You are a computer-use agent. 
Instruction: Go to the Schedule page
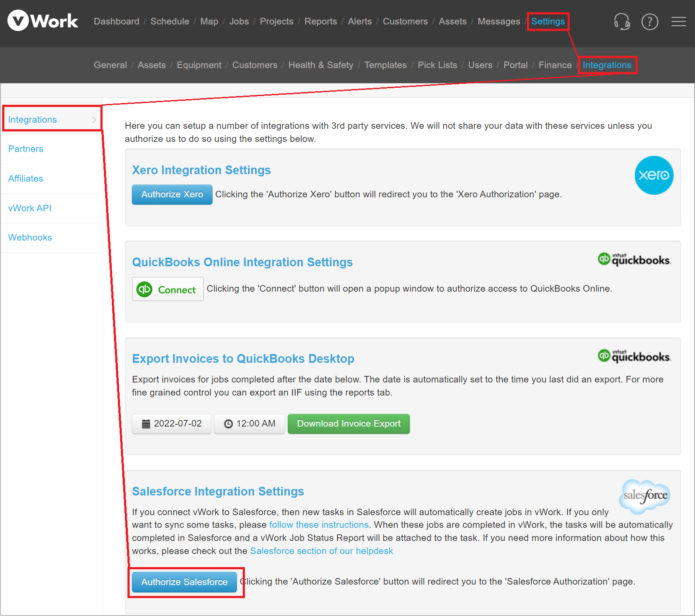tap(170, 21)
